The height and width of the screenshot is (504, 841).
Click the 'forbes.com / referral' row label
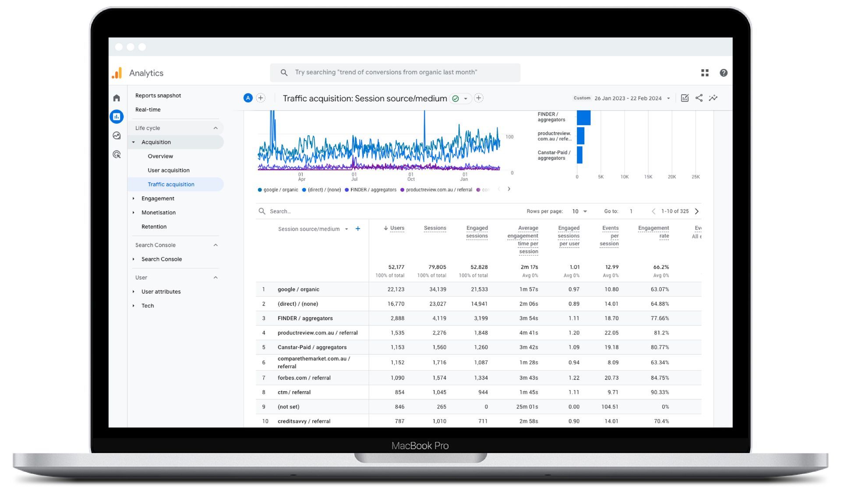(304, 378)
